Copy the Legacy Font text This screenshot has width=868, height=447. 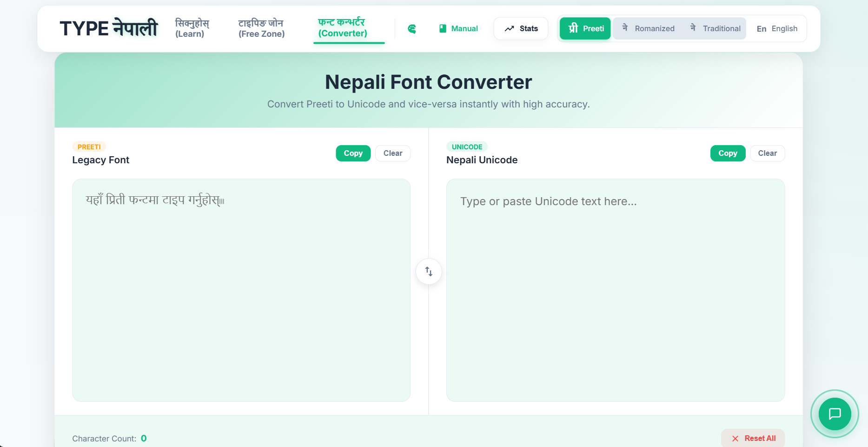pyautogui.click(x=353, y=153)
